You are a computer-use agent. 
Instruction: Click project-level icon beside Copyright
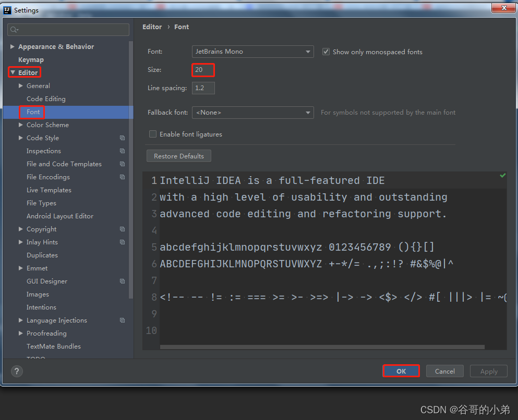(x=122, y=229)
